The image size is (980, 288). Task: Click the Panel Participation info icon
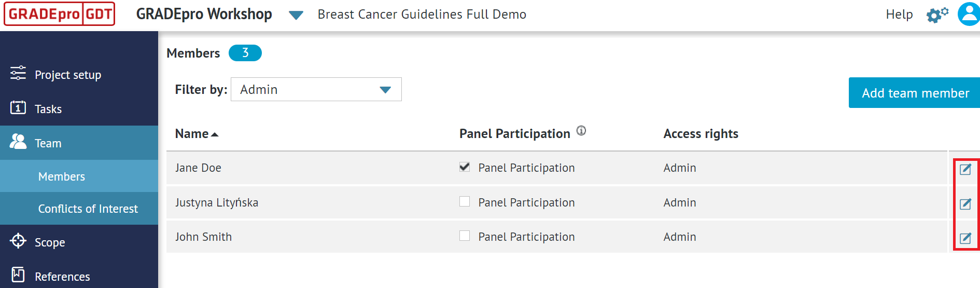(581, 131)
